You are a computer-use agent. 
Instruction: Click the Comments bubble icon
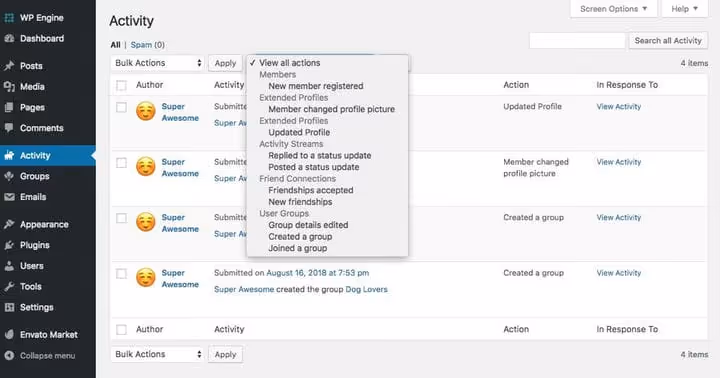point(9,128)
